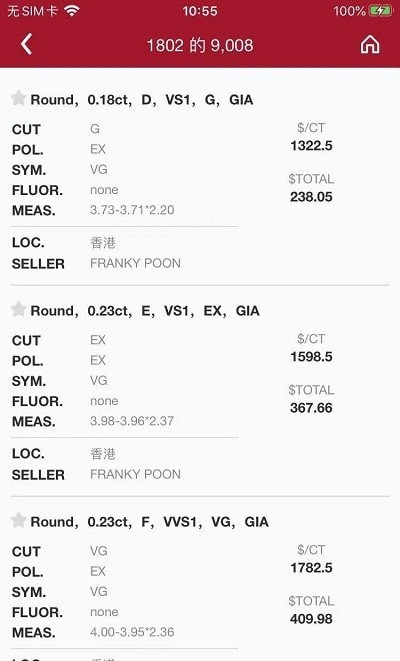The height and width of the screenshot is (661, 400).
Task: Tap seller FRANKY POON on second listing
Action: pos(135,474)
